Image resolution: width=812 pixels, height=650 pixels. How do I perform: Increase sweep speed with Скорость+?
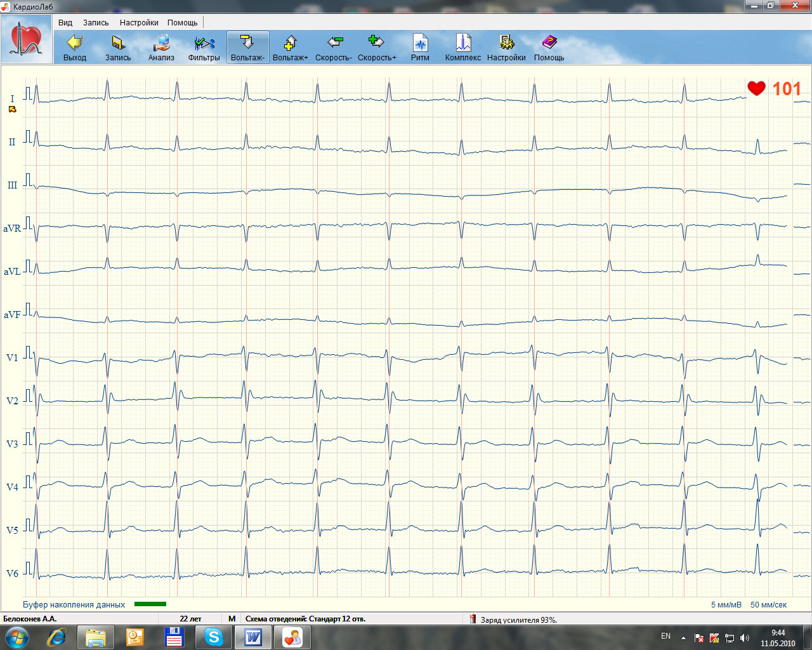(x=377, y=48)
